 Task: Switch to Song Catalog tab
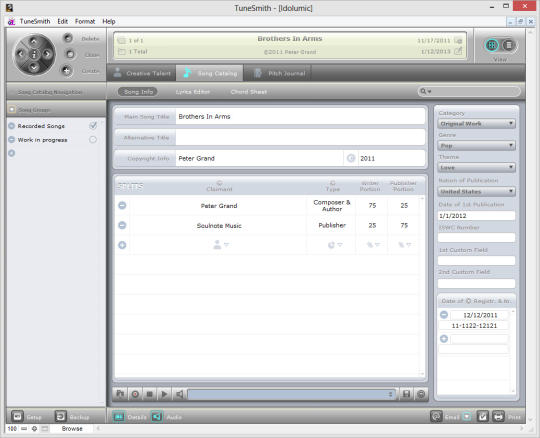210,73
